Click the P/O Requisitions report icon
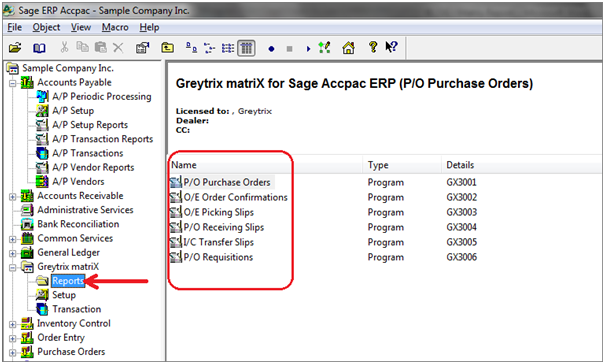This screenshot has height=364, width=605. tap(176, 257)
